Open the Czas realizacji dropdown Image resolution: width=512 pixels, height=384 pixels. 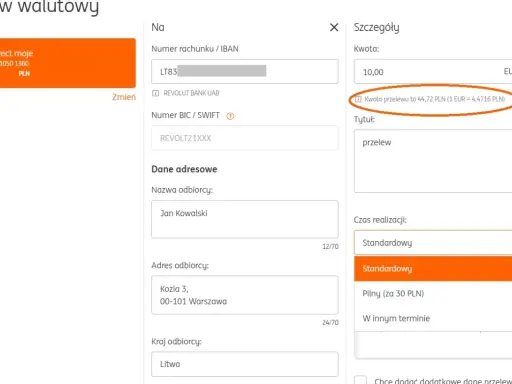pyautogui.click(x=433, y=242)
